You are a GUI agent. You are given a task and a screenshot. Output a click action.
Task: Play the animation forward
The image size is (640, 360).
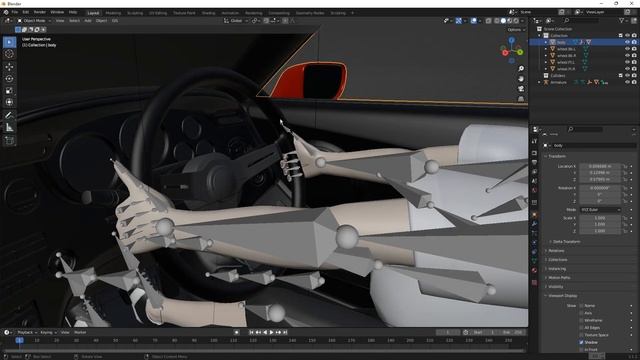(x=271, y=332)
